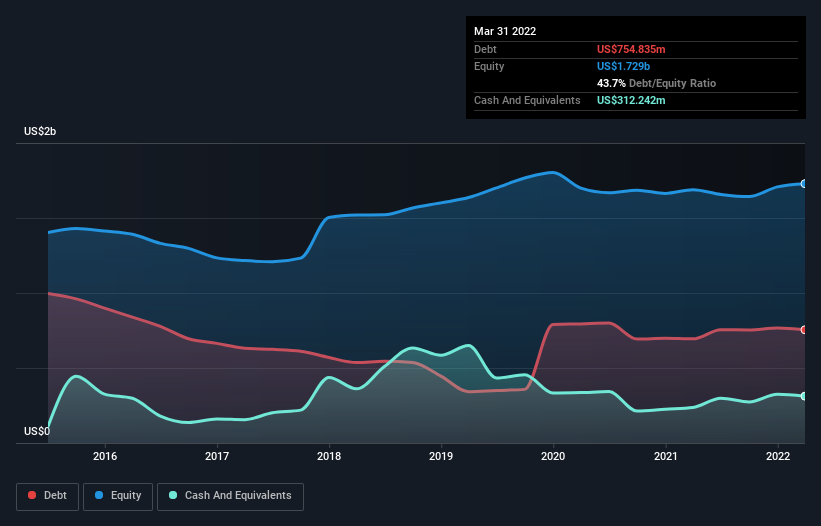Click the 2017 x-axis label
The height and width of the screenshot is (526, 821).
(217, 456)
